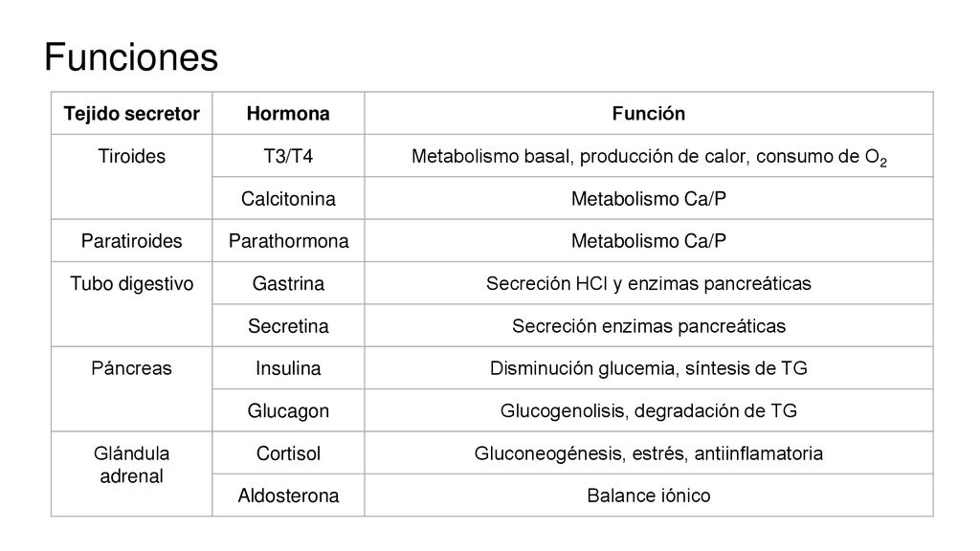
Task: Select the T3/T4 hormone cell
Action: pos(288,156)
